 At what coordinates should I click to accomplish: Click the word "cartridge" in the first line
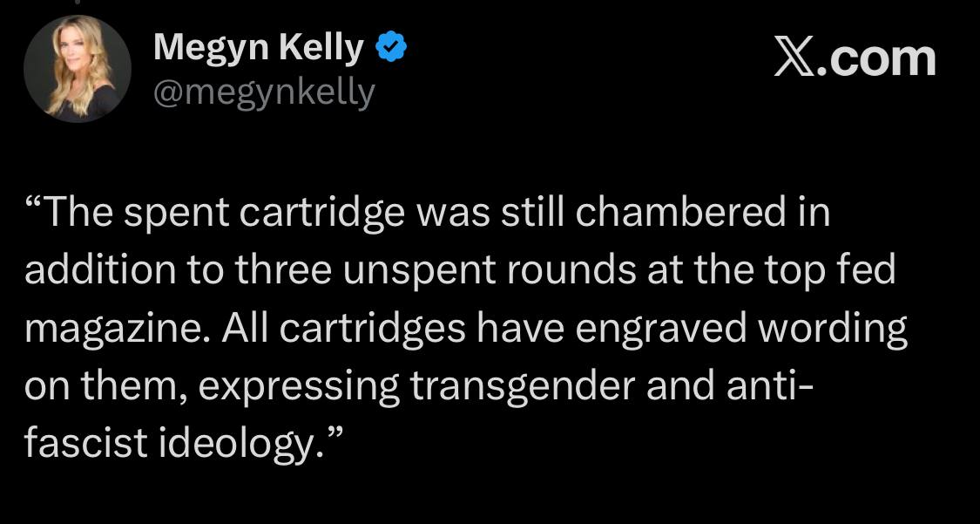[321, 214]
